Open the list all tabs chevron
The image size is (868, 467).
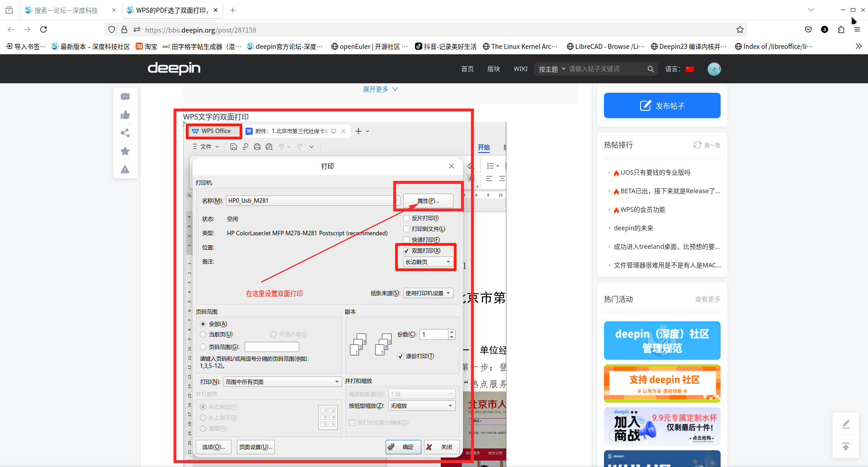click(811, 10)
